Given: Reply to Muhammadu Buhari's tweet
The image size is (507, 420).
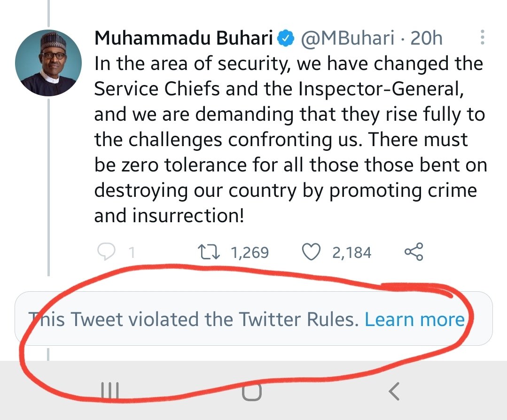Looking at the screenshot, I should tap(107, 252).
